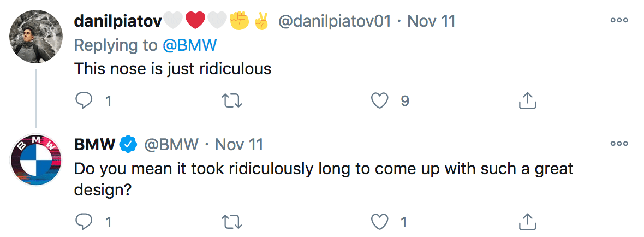Open BMW's display name profile

coord(94,145)
